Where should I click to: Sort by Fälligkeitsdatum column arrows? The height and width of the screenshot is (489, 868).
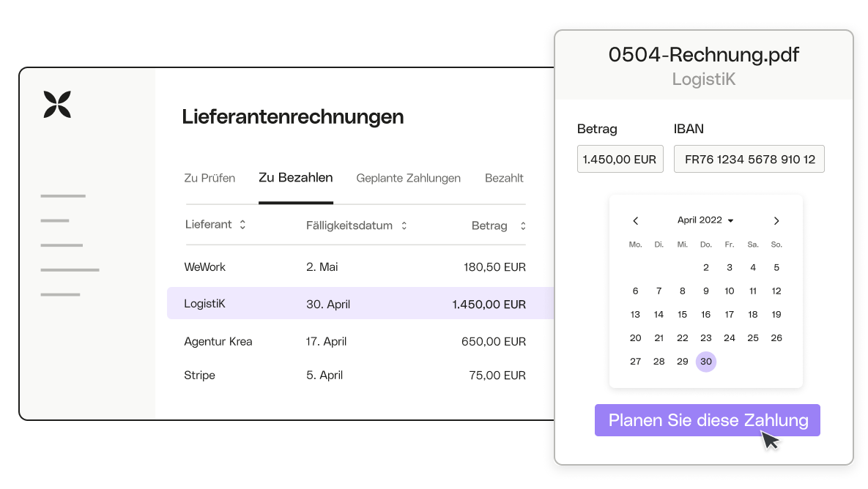point(404,226)
